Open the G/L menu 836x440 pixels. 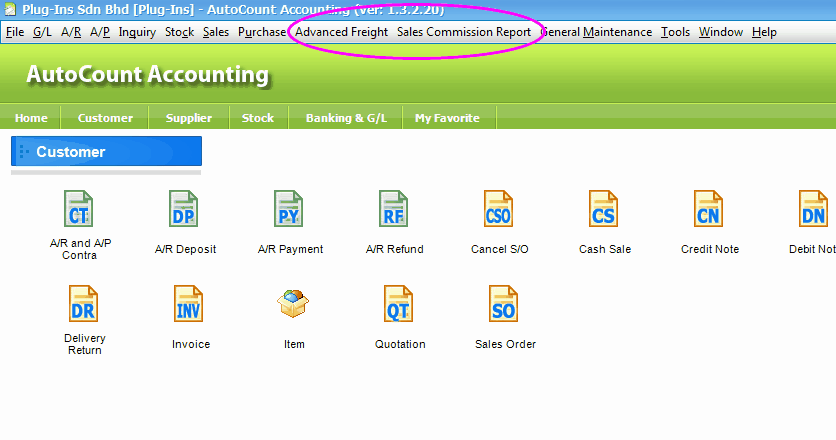[42, 32]
